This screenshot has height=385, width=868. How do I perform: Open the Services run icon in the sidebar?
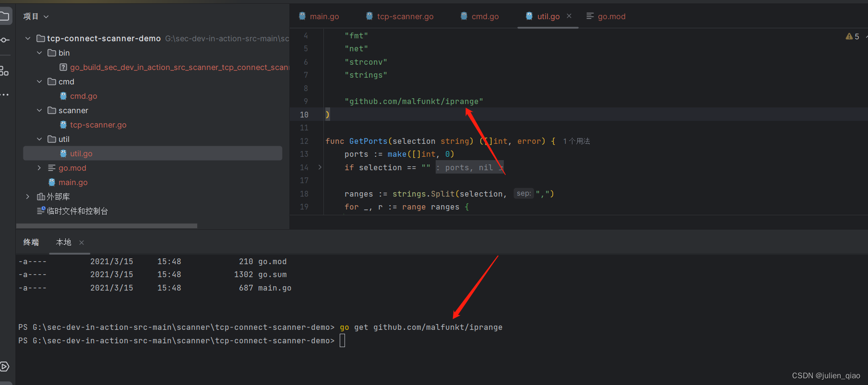tap(4, 367)
